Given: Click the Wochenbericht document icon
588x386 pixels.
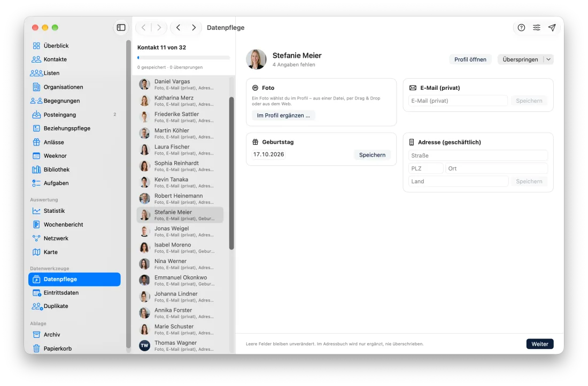Looking at the screenshot, I should tap(36, 225).
